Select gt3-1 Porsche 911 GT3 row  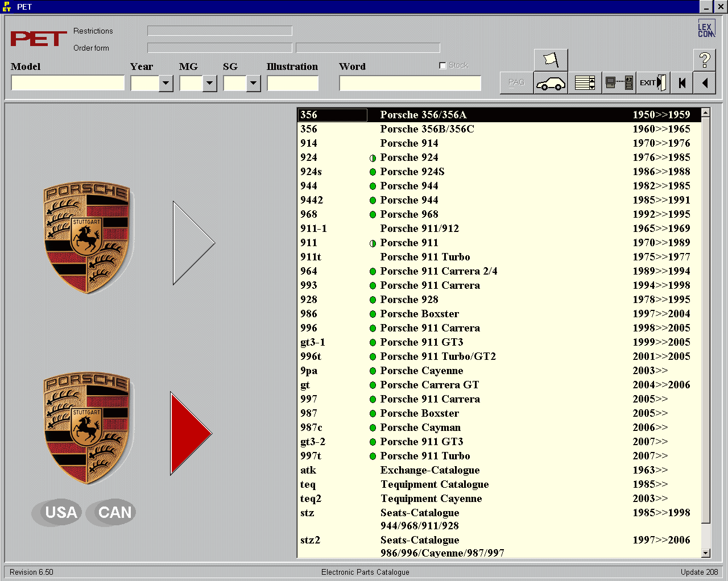(499, 342)
